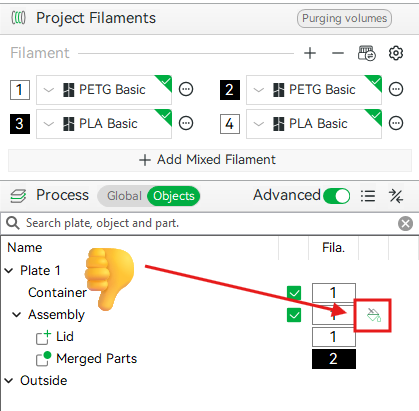Screen dimensions: 419x411
Task: Collapse the Assembly tree node
Action: (x=17, y=315)
